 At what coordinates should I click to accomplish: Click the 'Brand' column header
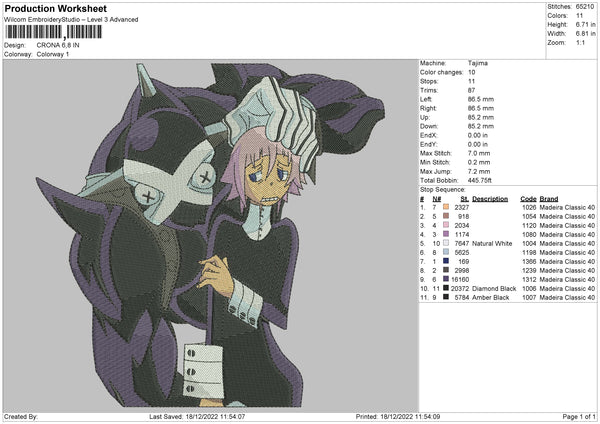pyautogui.click(x=549, y=199)
